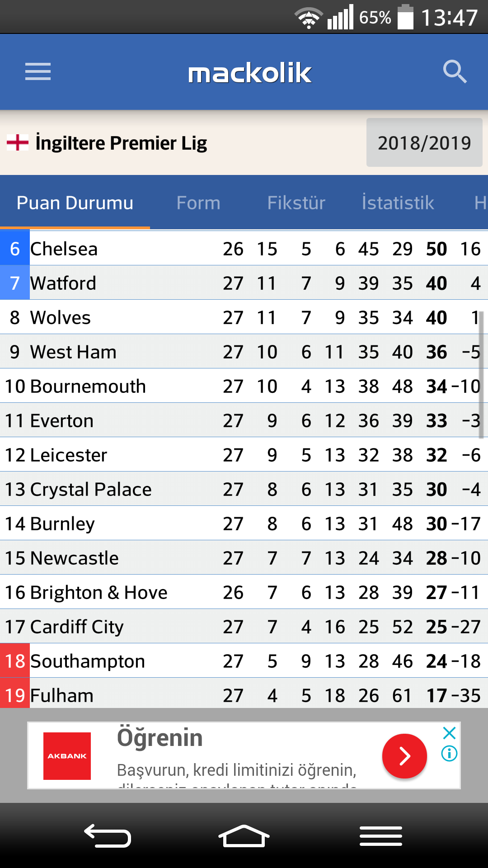Image resolution: width=488 pixels, height=868 pixels.
Task: Open the ad info icon
Action: [449, 754]
